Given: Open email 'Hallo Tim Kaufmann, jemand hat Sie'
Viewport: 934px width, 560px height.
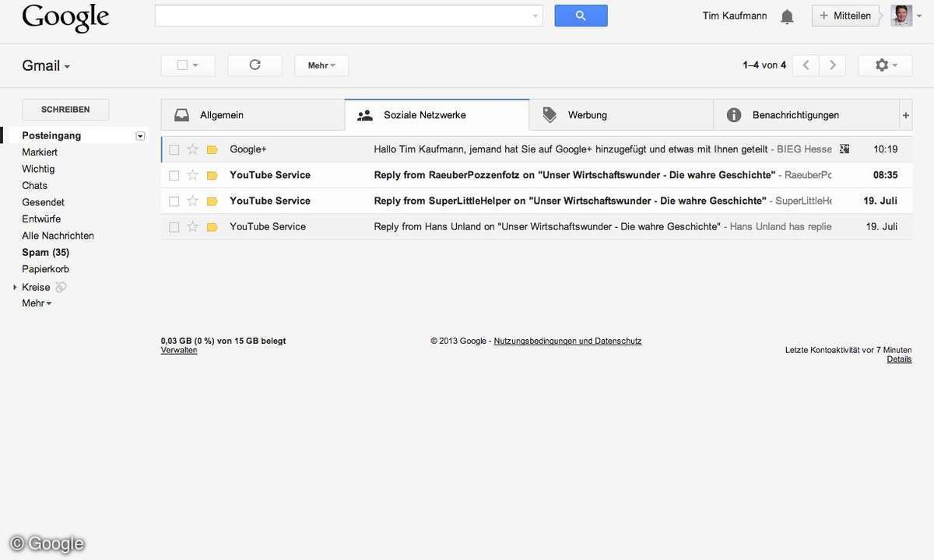Looking at the screenshot, I should point(536,149).
